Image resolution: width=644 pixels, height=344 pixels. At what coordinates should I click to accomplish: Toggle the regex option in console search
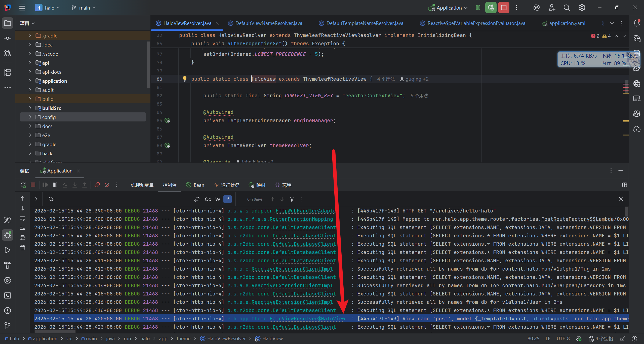tap(228, 199)
